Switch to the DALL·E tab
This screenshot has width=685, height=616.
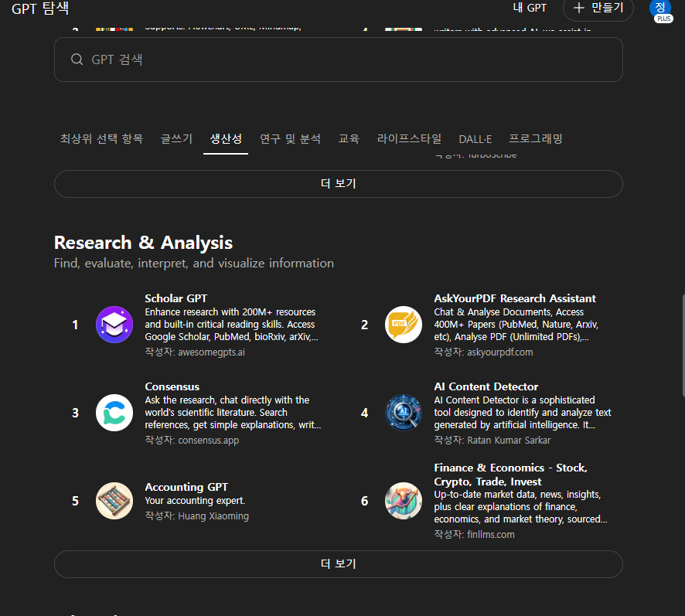(x=475, y=139)
